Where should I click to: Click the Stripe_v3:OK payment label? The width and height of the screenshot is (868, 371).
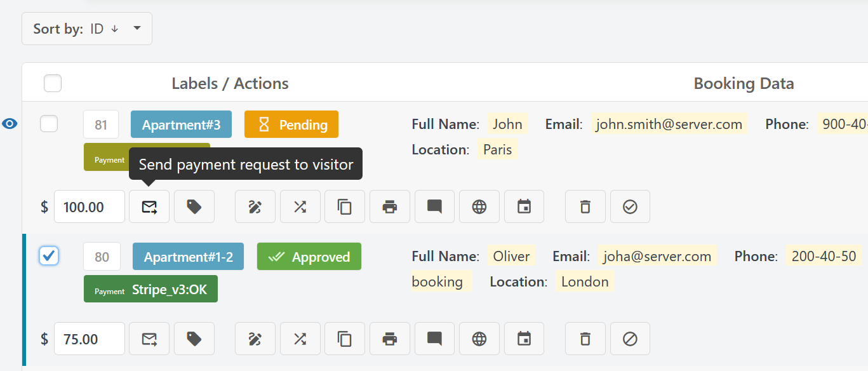[150, 289]
